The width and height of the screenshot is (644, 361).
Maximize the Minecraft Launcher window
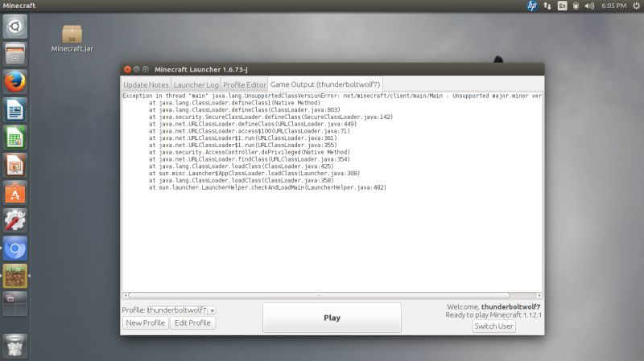[146, 69]
